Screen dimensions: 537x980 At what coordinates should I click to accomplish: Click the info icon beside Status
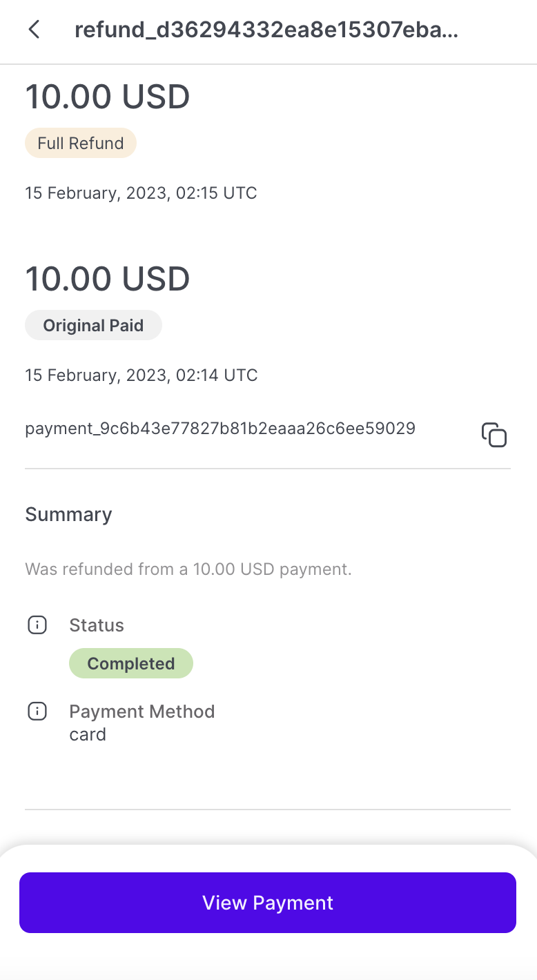(37, 625)
